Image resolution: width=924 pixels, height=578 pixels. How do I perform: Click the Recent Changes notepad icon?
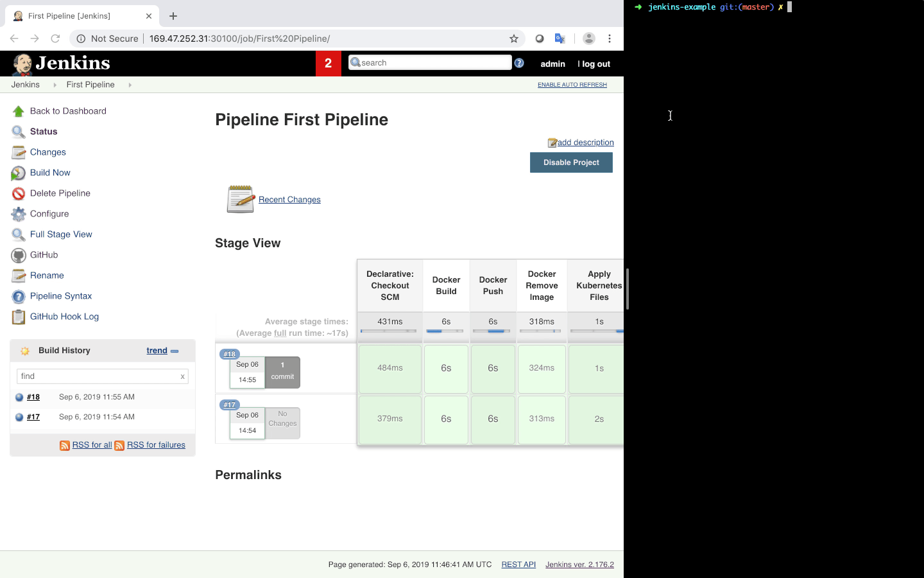pos(241,199)
